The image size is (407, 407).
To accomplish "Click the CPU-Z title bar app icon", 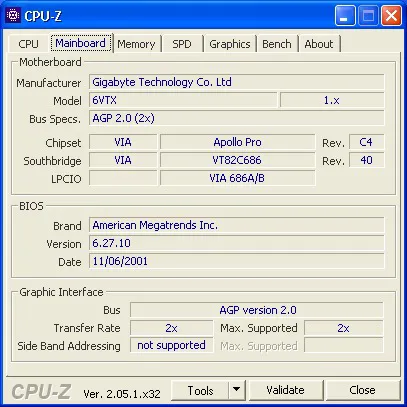I will tap(13, 15).
